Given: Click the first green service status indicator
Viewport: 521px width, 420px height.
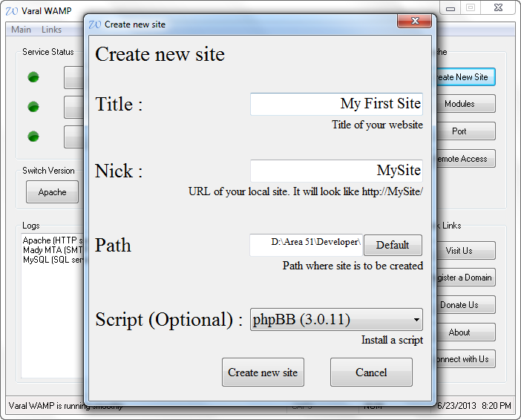Looking at the screenshot, I should [x=33, y=77].
